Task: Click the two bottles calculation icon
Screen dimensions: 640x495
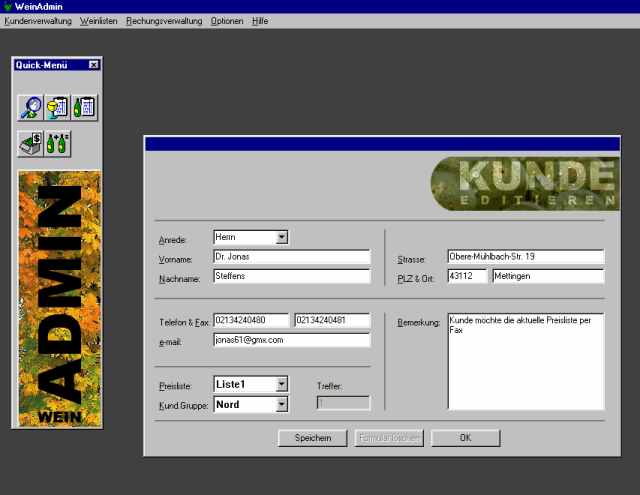Action: (x=57, y=143)
